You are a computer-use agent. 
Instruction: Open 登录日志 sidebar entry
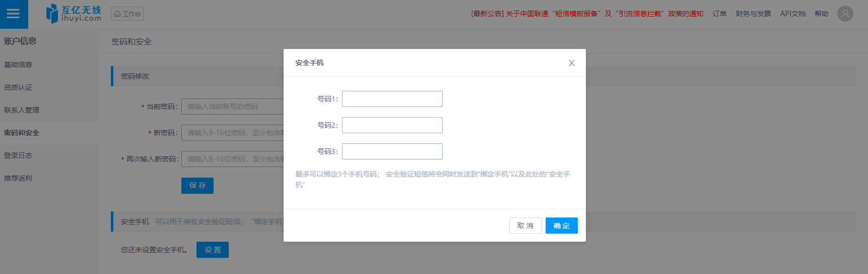(x=18, y=155)
